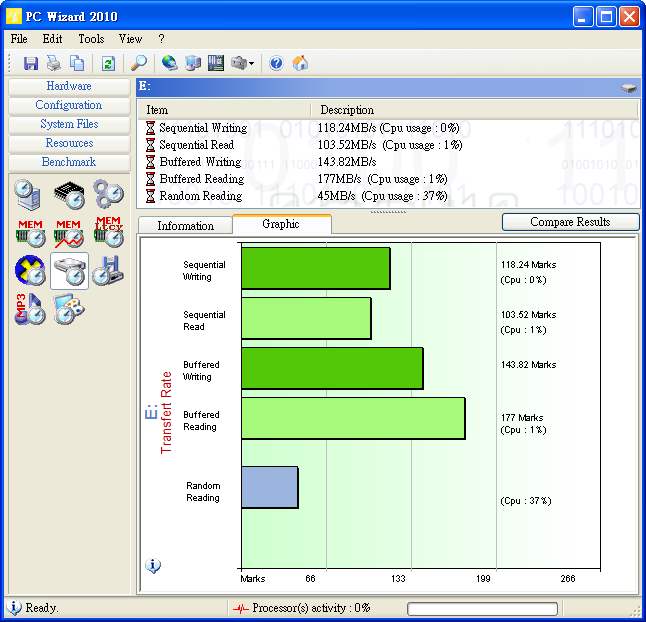Open the Edit menu
The height and width of the screenshot is (622, 646).
[x=52, y=39]
